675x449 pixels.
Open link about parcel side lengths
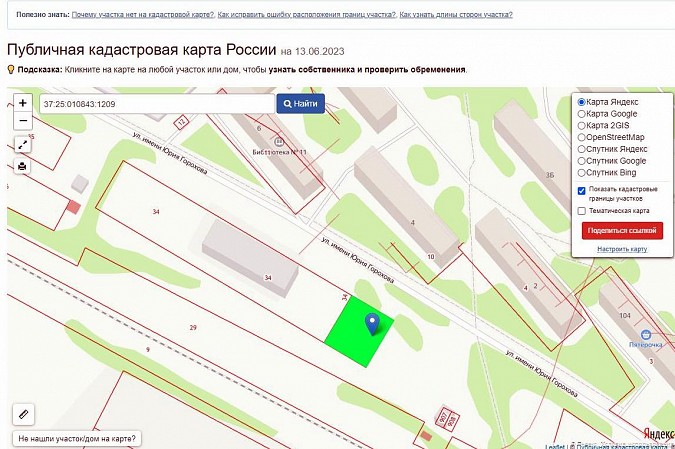pyautogui.click(x=456, y=15)
